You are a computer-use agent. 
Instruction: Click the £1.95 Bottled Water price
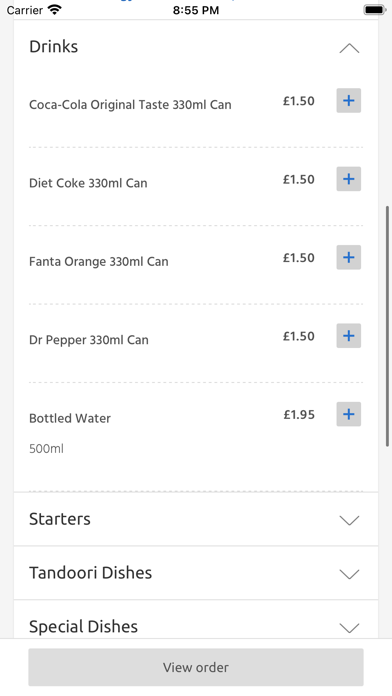coord(299,415)
